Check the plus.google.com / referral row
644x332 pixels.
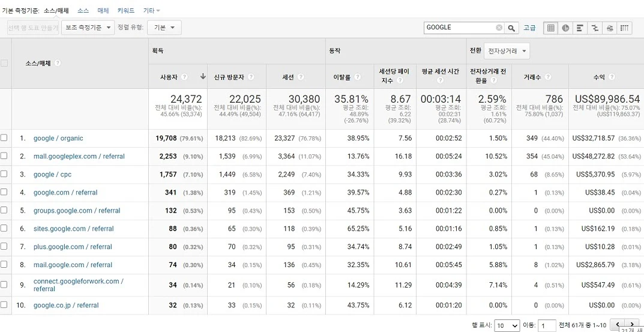pyautogui.click(x=4, y=247)
